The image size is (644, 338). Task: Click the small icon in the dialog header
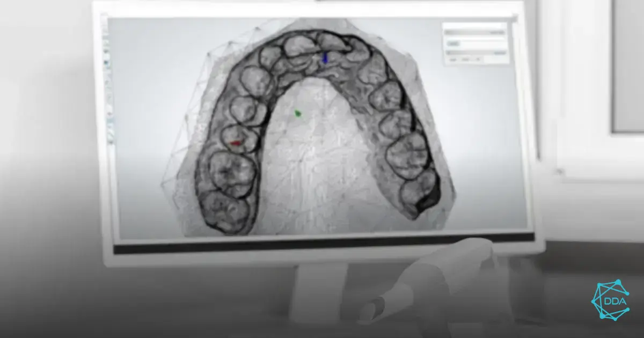(x=503, y=25)
